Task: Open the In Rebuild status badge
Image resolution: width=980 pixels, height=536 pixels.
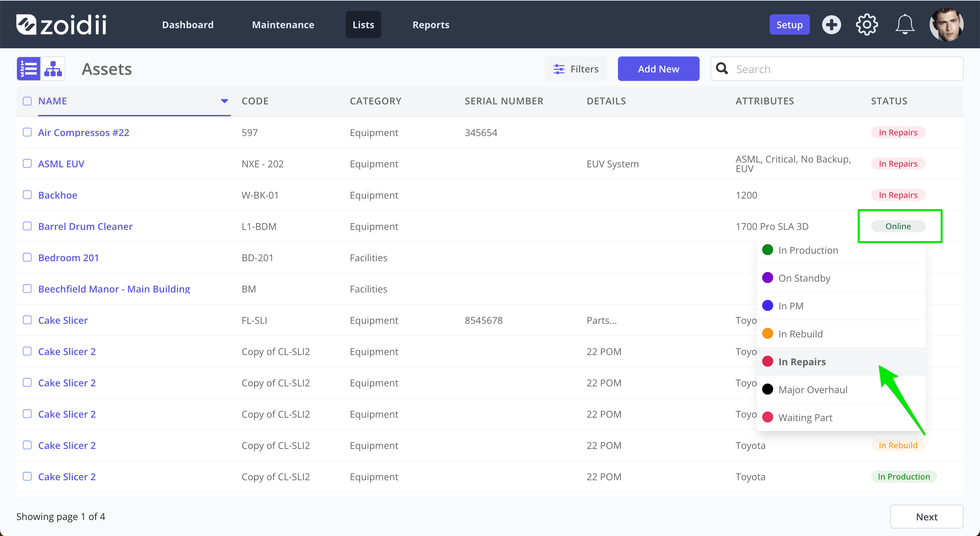Action: pyautogui.click(x=898, y=445)
